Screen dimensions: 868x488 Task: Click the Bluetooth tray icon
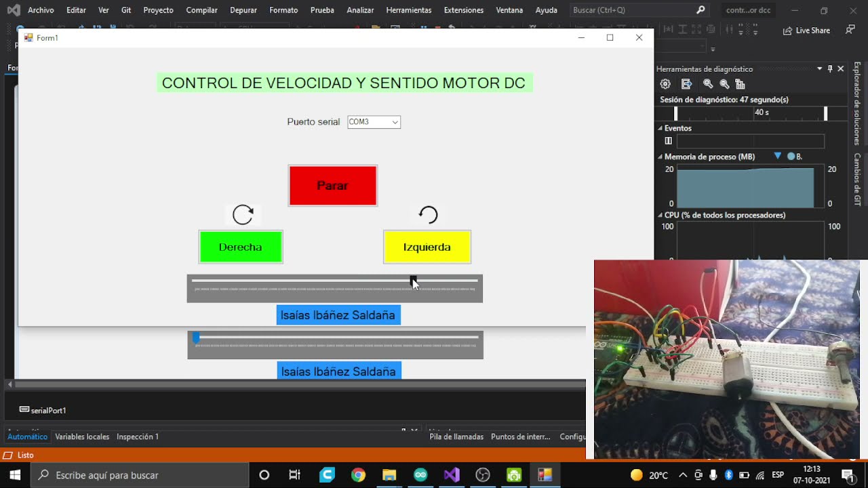[729, 475]
